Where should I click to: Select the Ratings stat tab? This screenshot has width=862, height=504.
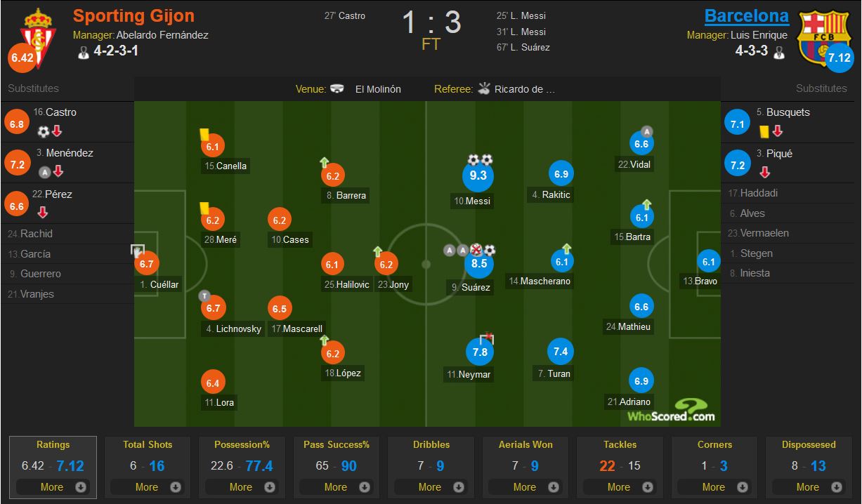pos(53,467)
